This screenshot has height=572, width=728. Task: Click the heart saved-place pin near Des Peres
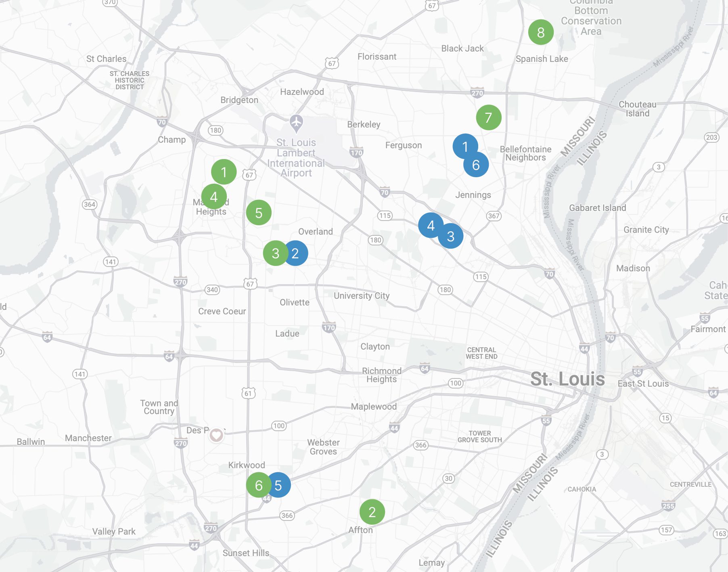[x=216, y=435]
